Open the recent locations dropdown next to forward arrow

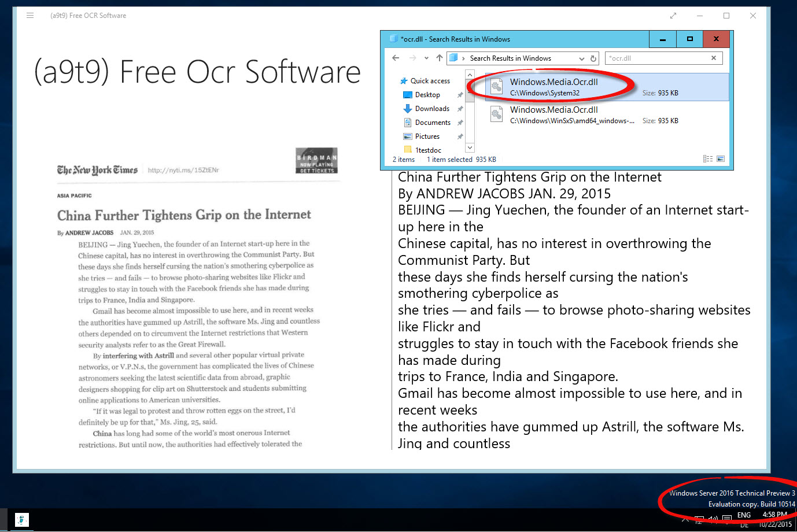[x=426, y=58]
